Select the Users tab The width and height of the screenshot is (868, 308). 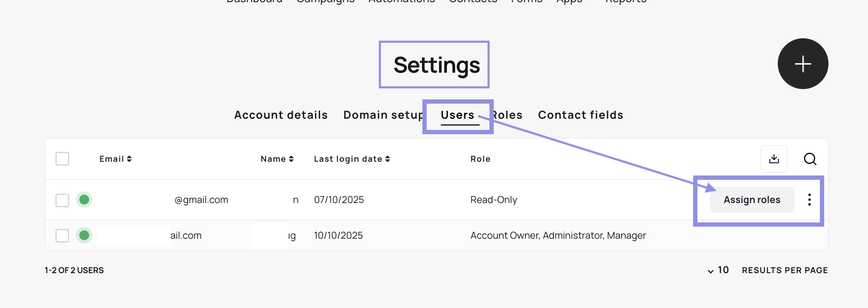pos(457,115)
